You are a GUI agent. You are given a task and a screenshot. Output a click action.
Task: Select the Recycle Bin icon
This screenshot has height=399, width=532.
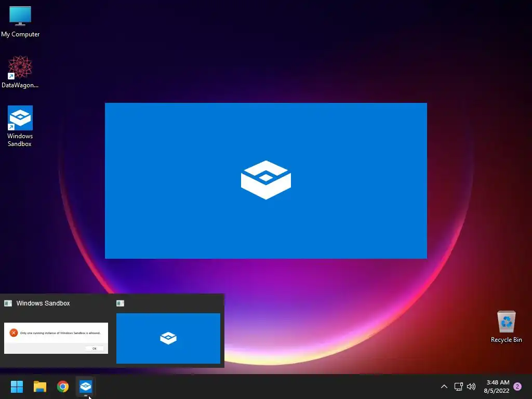[506, 327]
